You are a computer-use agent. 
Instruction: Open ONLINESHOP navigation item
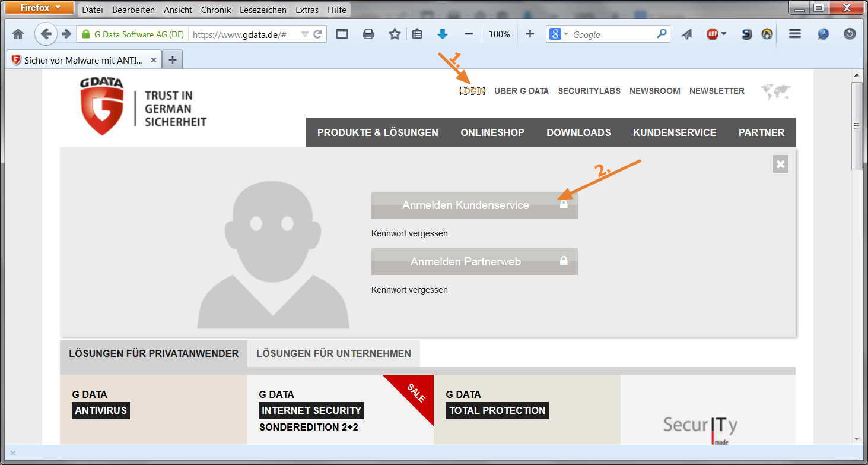492,132
